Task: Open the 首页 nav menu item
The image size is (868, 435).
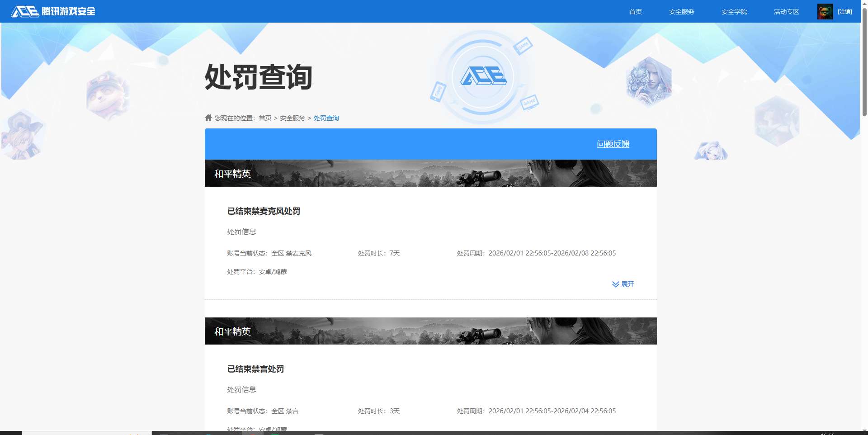Action: pyautogui.click(x=636, y=12)
